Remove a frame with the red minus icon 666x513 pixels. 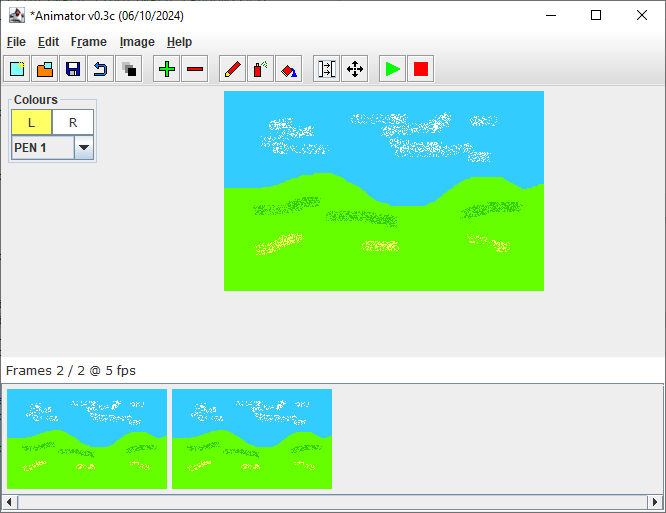click(x=195, y=69)
